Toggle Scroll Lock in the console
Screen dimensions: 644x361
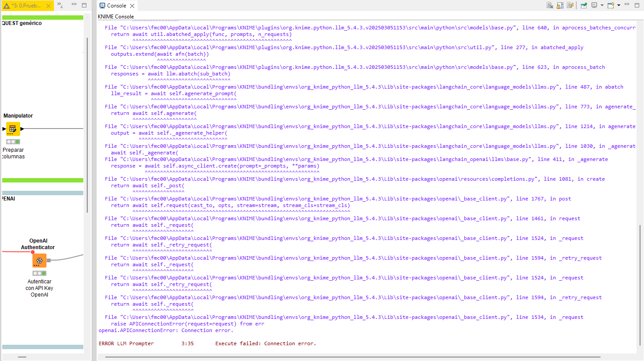pyautogui.click(x=560, y=5)
